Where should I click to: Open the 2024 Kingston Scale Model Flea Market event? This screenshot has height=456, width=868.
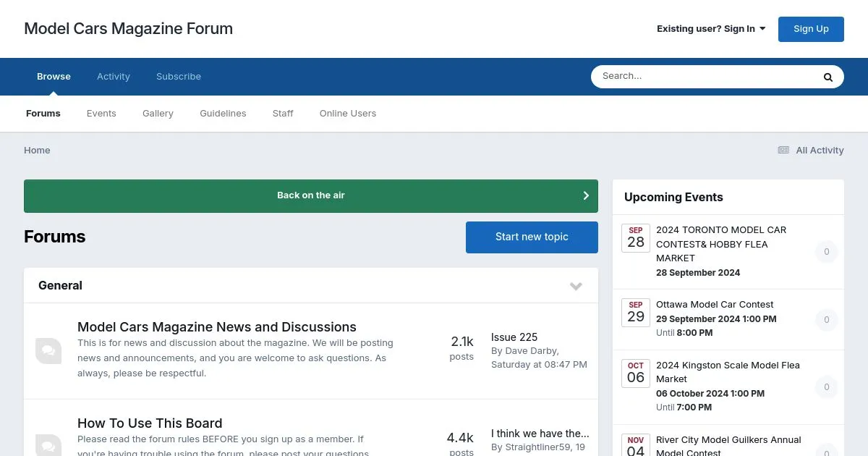pos(728,372)
